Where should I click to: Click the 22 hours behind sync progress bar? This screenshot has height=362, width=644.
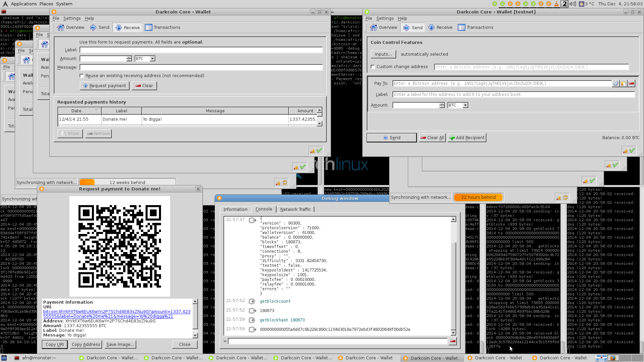[478, 197]
